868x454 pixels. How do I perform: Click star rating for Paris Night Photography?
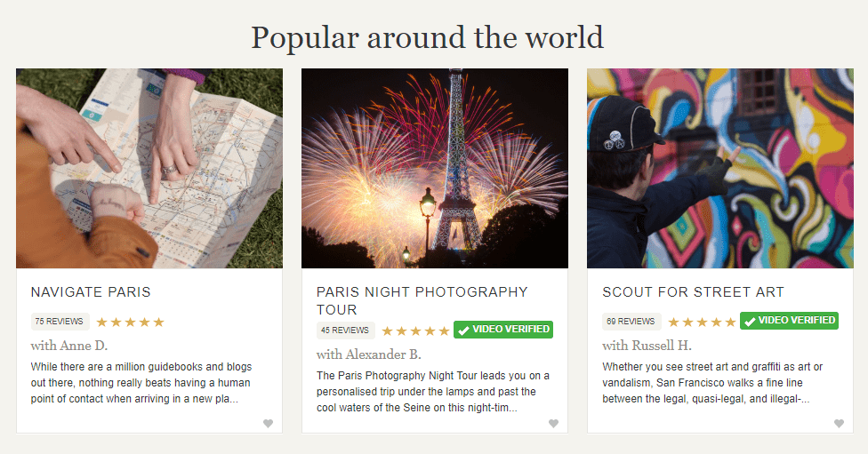coord(415,331)
